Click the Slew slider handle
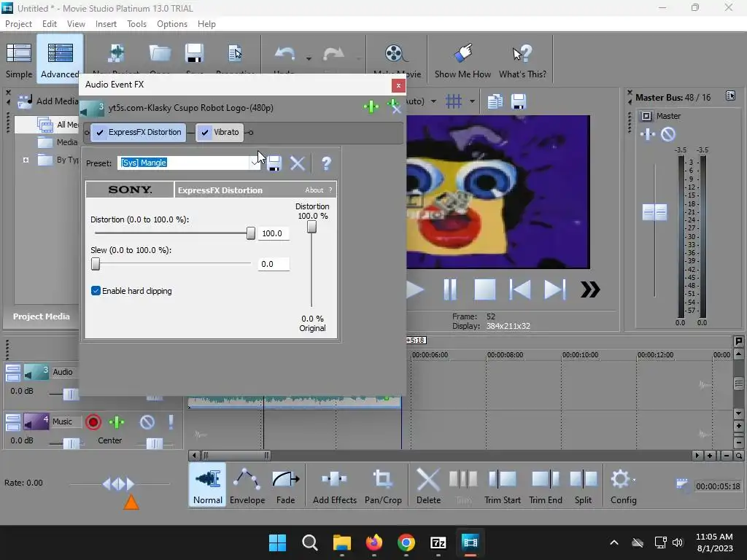 [96, 264]
